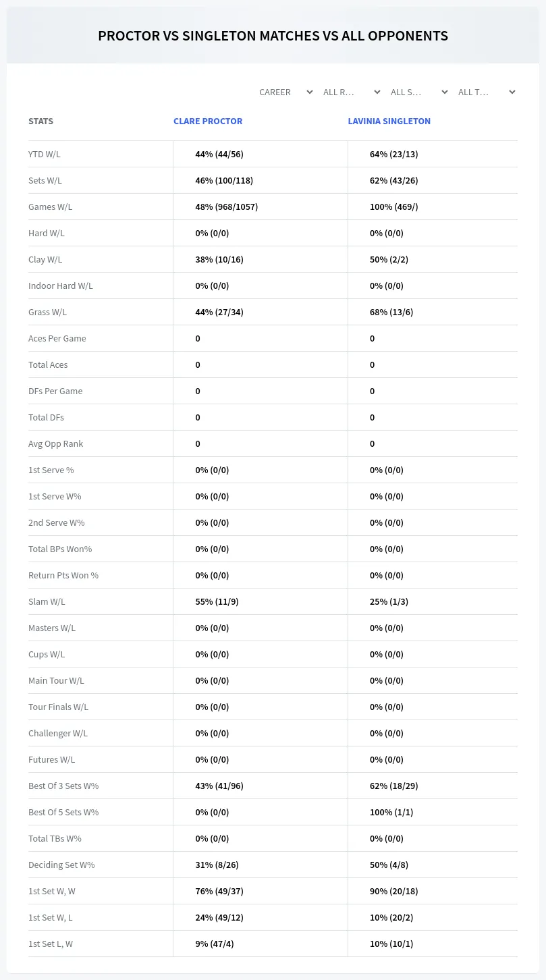Click Proctor's Games W/L value 48% (968/1057)
The image size is (546, 980).
click(227, 207)
